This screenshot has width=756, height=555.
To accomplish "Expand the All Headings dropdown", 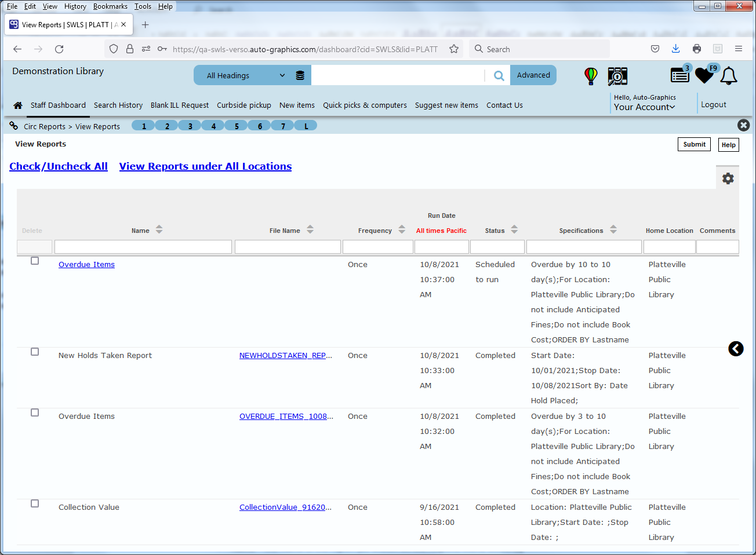I will [246, 75].
